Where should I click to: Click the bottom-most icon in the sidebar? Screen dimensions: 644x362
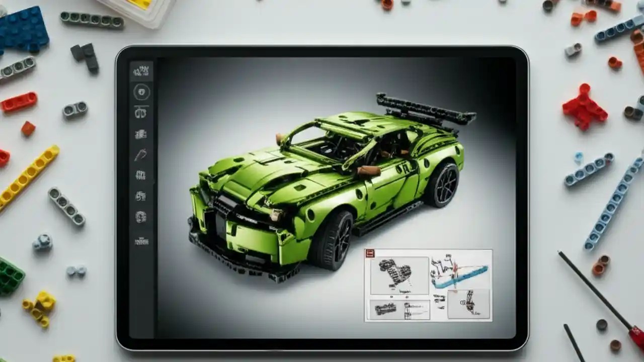point(142,240)
